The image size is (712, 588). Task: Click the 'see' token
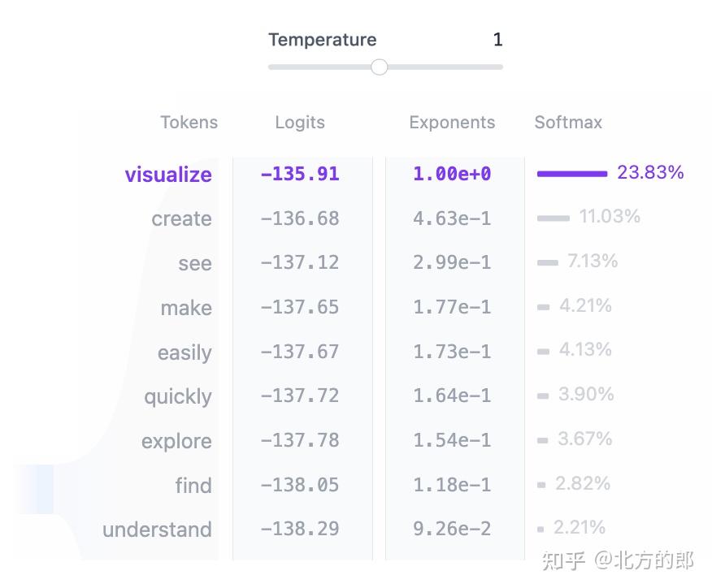tap(195, 264)
